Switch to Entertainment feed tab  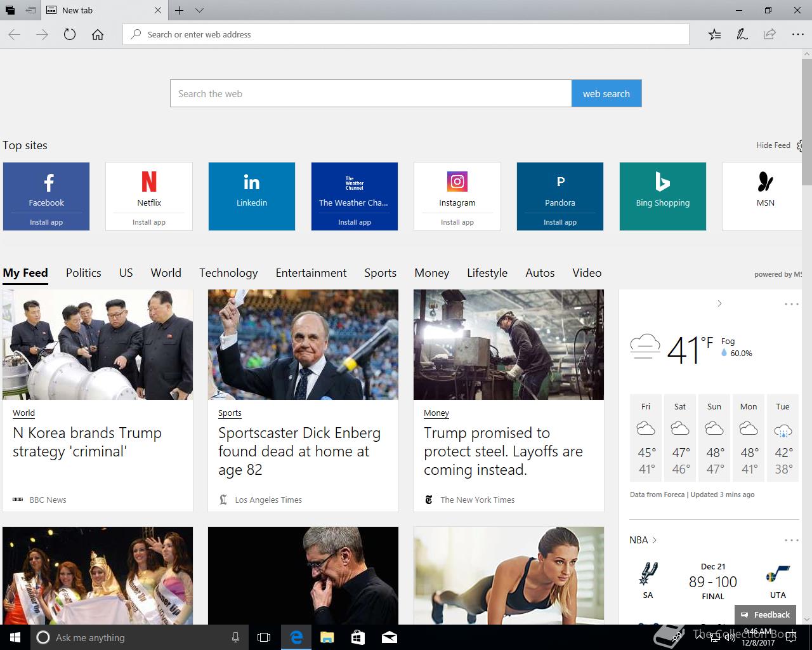pyautogui.click(x=311, y=273)
